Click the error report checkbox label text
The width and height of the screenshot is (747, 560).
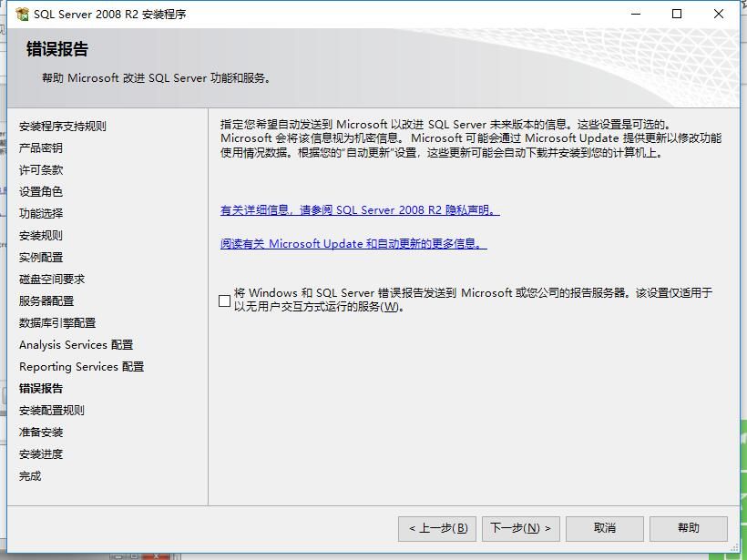click(473, 300)
